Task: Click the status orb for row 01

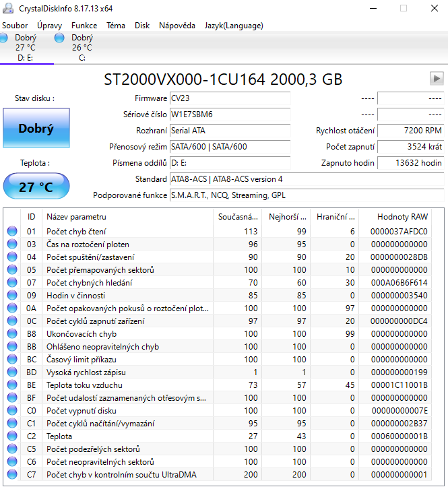Action: click(12, 232)
